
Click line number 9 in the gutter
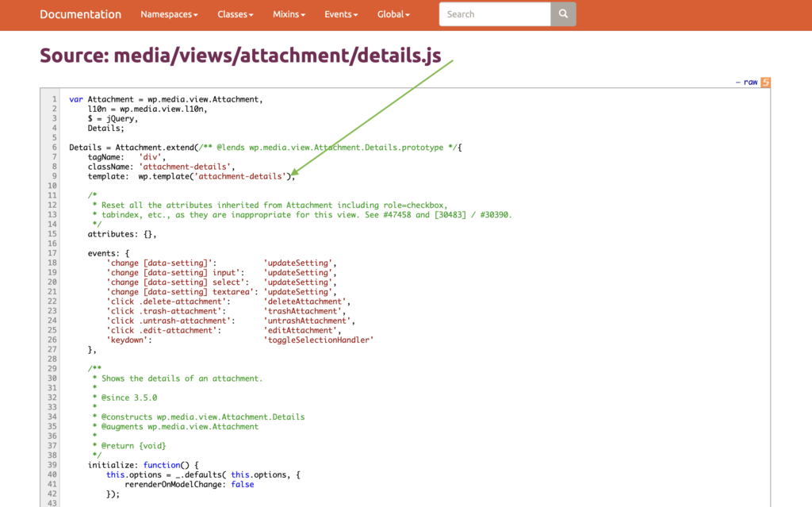pos(54,176)
